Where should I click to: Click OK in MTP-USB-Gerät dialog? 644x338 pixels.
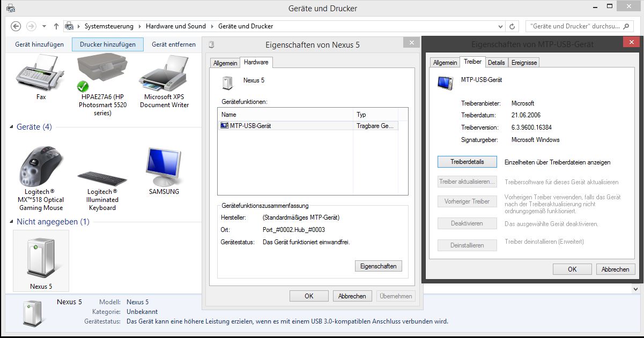572,269
